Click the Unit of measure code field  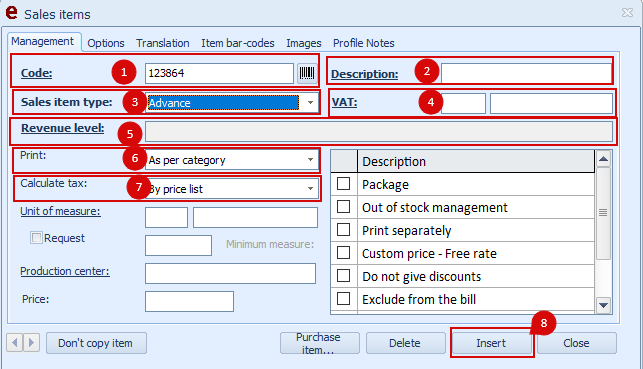[166, 217]
